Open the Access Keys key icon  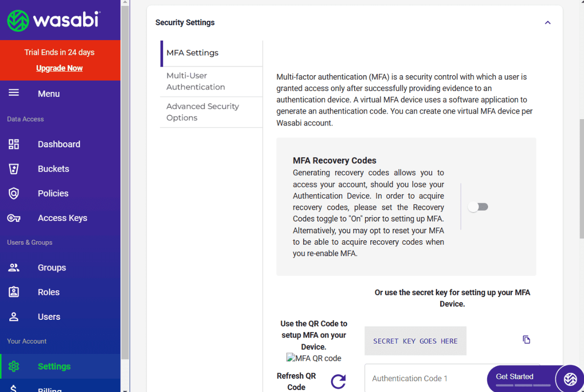(x=14, y=218)
